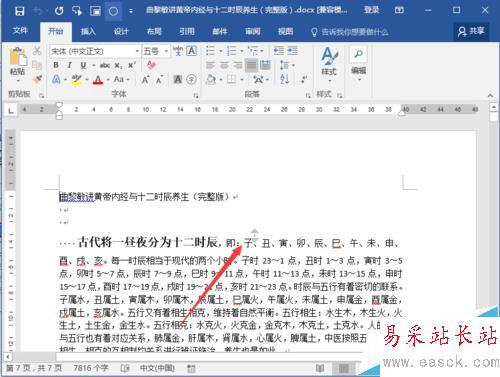Switch to the Review (审阅) tab
The height and width of the screenshot is (377, 500).
tap(253, 32)
